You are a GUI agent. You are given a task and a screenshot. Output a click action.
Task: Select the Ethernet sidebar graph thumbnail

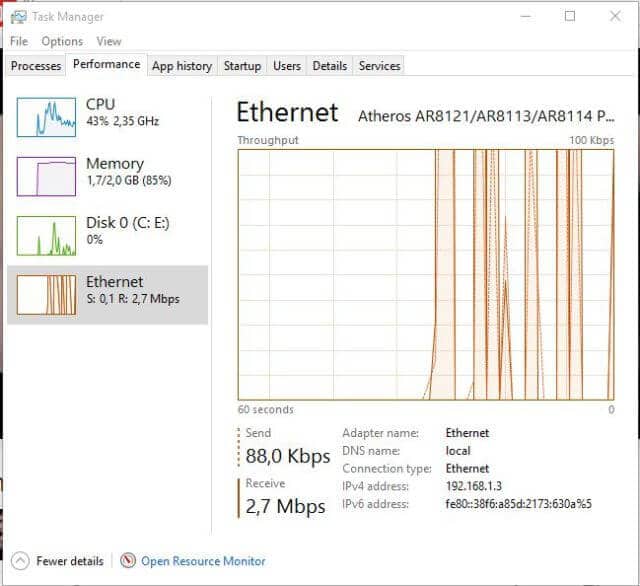46,295
